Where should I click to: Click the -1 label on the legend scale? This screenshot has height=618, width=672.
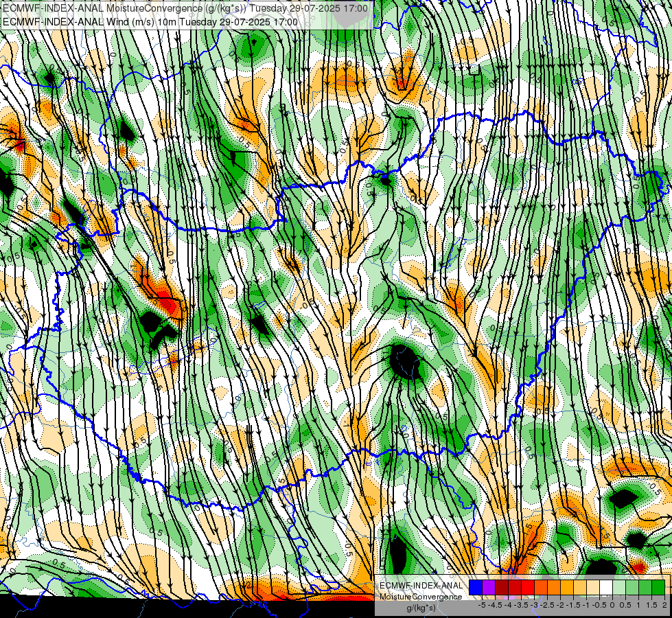pyautogui.click(x=586, y=605)
